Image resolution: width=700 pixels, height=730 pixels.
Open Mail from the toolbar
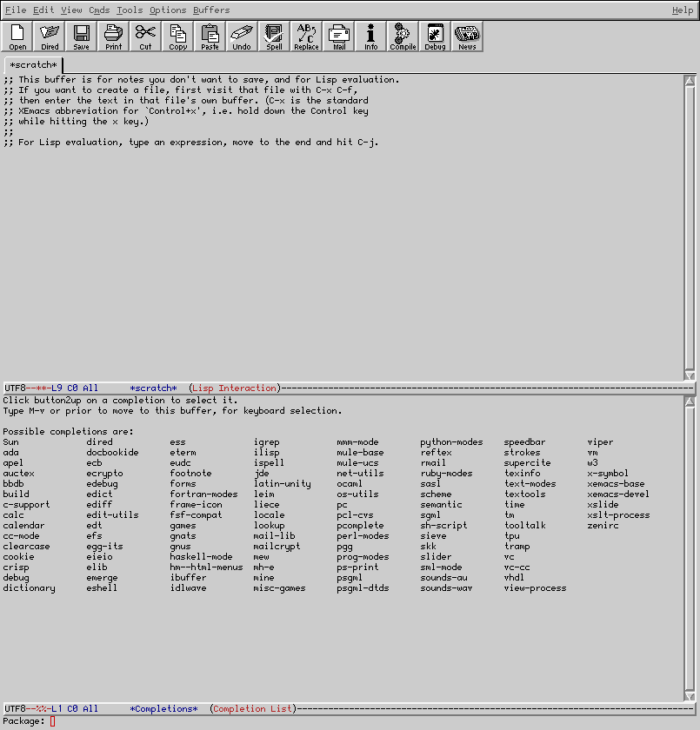tap(338, 36)
